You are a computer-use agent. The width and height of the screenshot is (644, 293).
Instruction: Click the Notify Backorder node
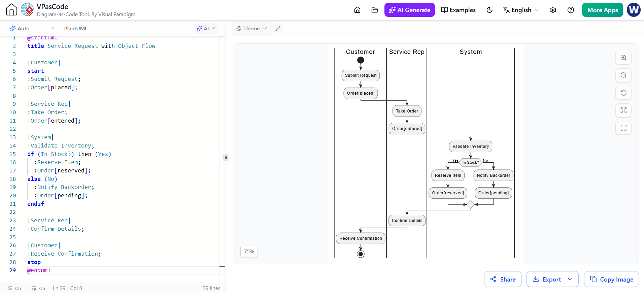click(494, 175)
